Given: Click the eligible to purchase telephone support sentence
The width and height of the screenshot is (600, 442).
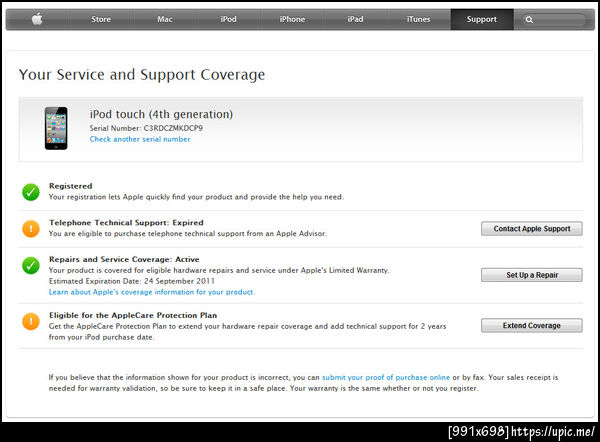Looking at the screenshot, I should click(188, 233).
